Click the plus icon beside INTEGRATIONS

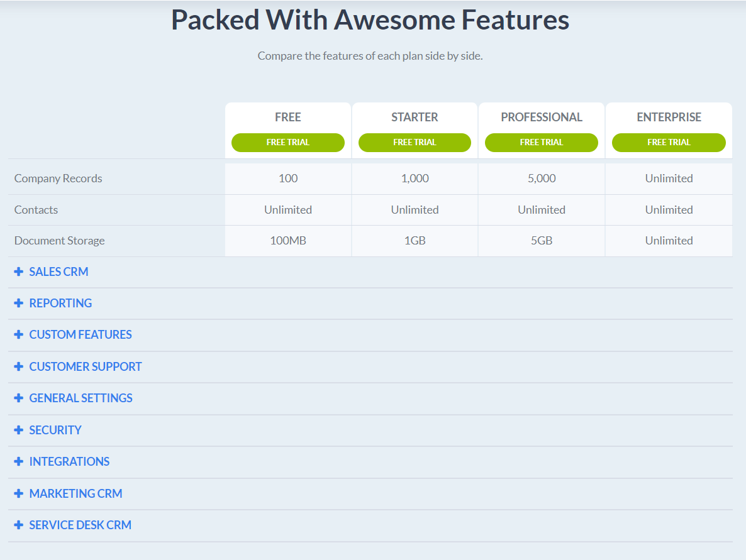point(18,462)
